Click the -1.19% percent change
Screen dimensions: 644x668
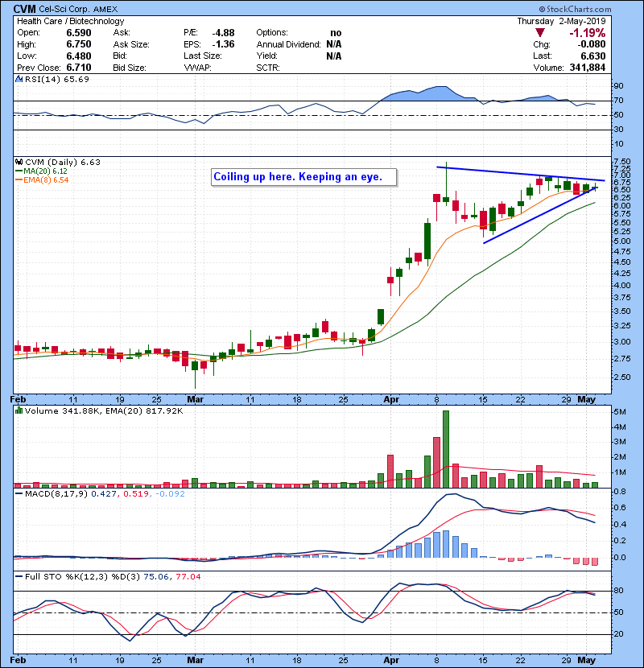(588, 33)
